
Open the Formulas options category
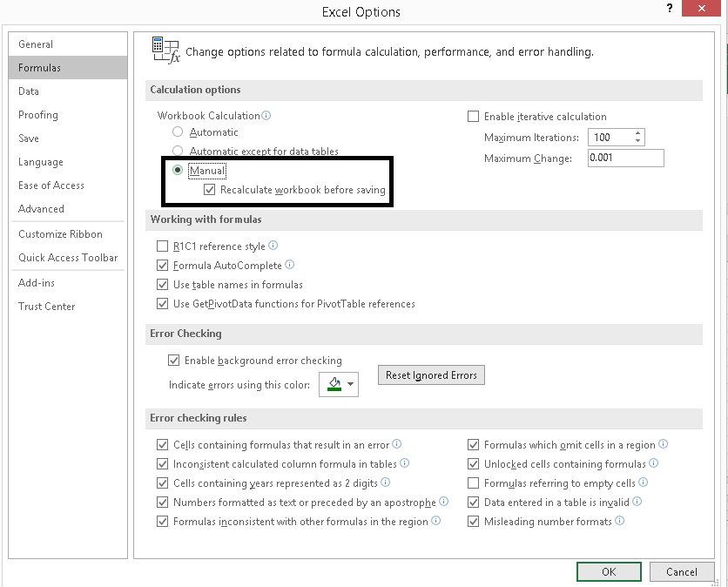68,68
